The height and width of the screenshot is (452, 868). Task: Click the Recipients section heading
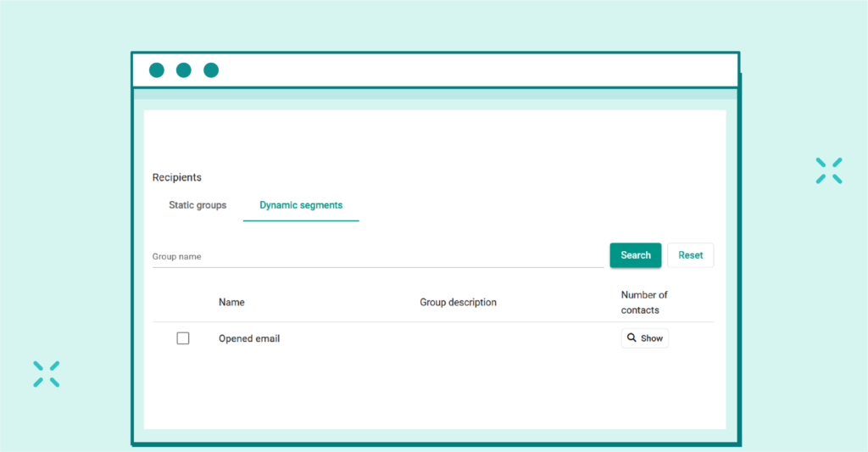click(x=177, y=177)
